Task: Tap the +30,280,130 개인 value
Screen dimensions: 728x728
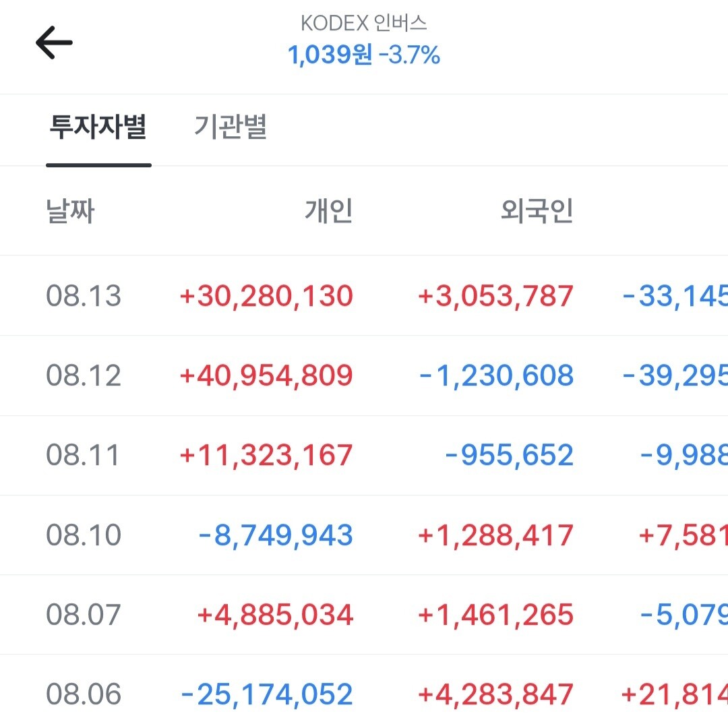Action: pos(266,296)
